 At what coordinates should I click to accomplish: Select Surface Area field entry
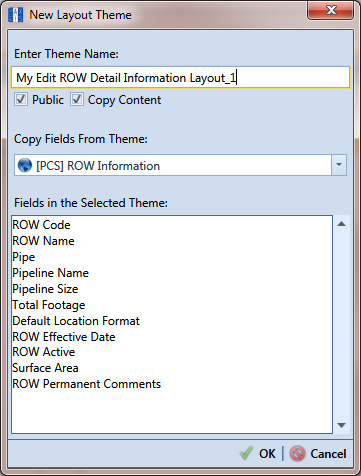coord(45,368)
